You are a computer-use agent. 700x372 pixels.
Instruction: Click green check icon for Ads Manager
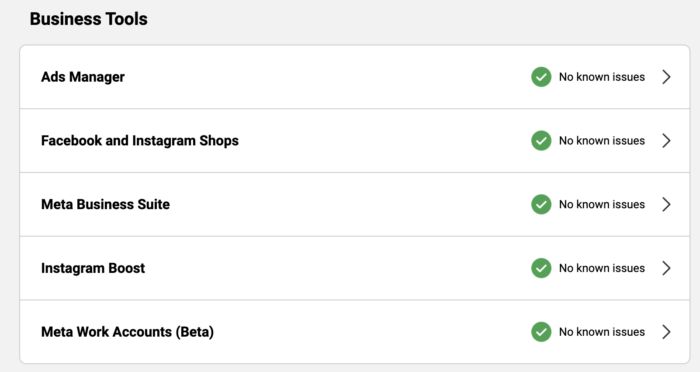pos(541,77)
